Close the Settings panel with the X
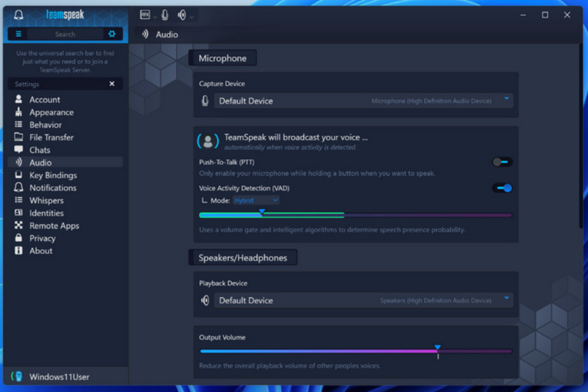The height and width of the screenshot is (392, 588). (112, 83)
